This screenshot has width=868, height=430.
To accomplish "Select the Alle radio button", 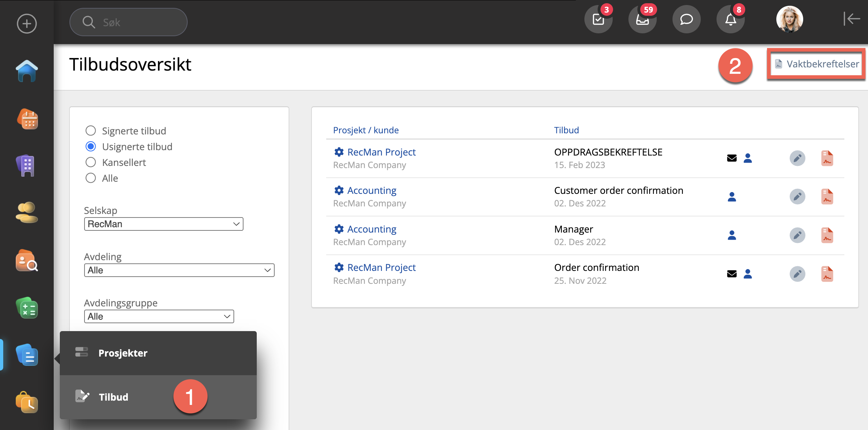I will point(91,178).
